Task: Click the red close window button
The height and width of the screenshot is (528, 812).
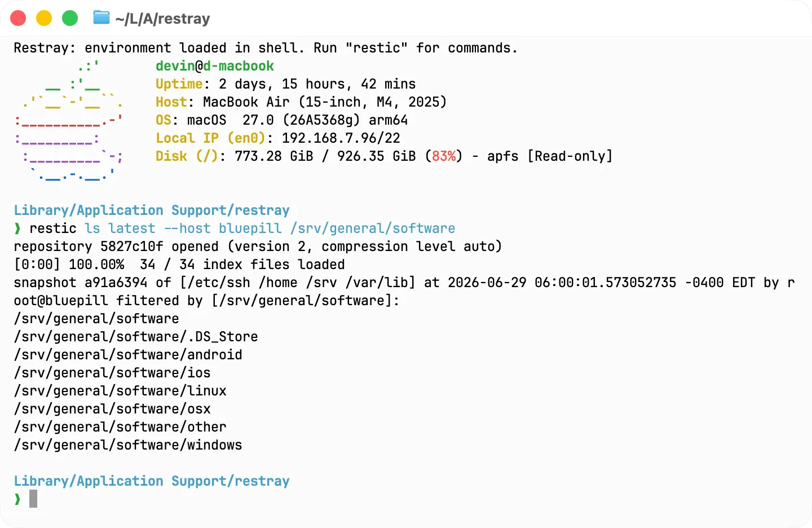Action: pyautogui.click(x=18, y=18)
